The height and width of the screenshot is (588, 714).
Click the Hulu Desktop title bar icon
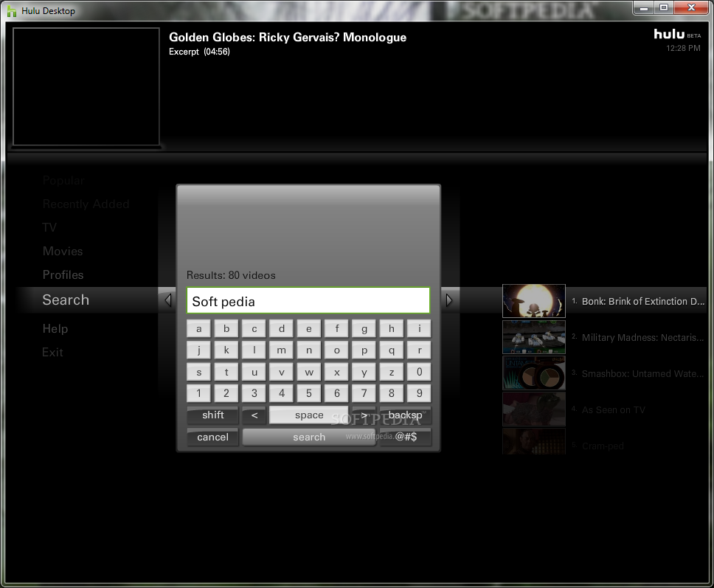click(x=12, y=11)
